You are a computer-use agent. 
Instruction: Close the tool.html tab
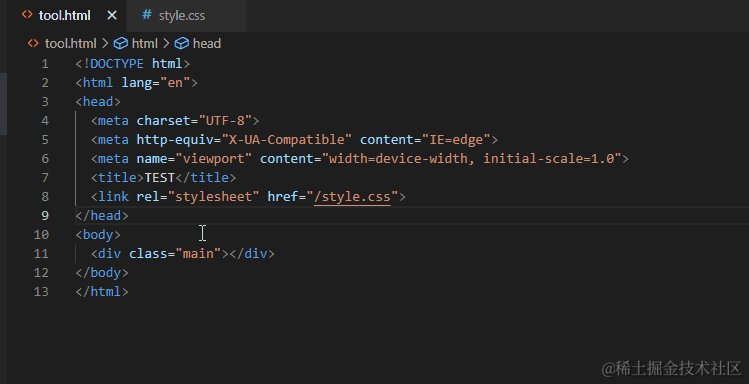112,16
